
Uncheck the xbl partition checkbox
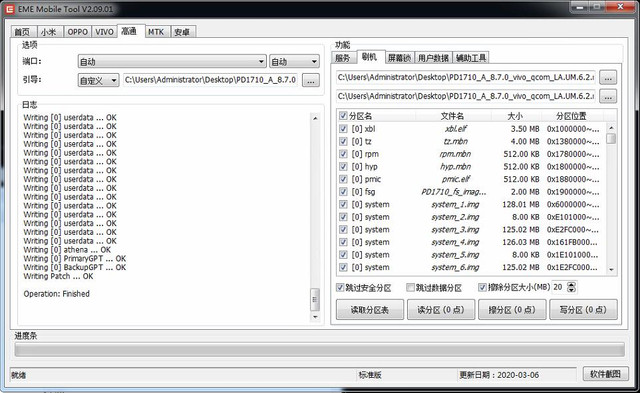(x=343, y=129)
